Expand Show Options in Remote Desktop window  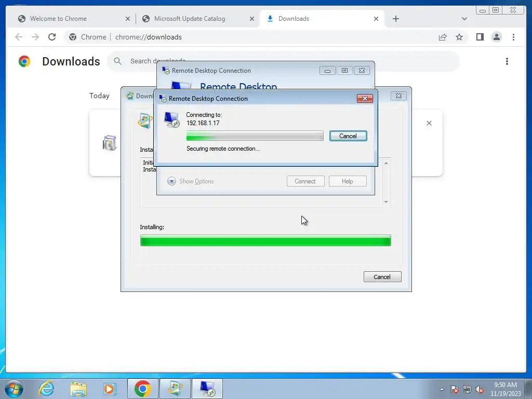191,181
